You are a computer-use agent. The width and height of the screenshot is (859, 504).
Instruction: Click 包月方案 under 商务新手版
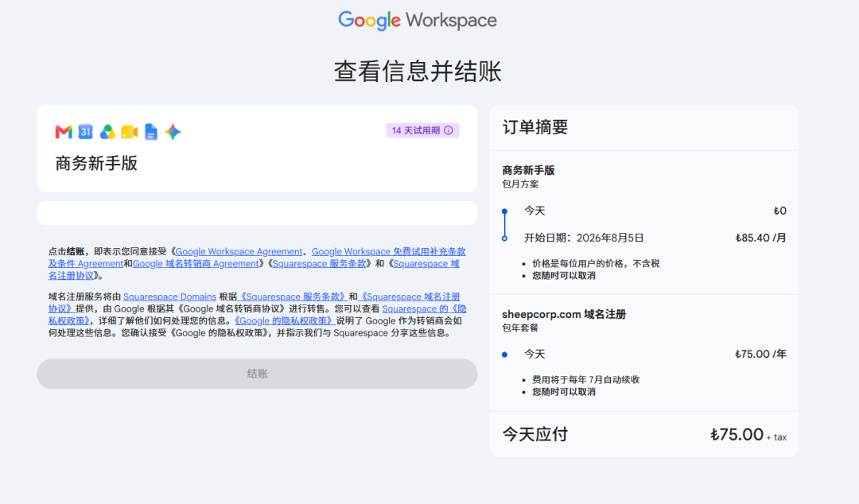(x=520, y=184)
